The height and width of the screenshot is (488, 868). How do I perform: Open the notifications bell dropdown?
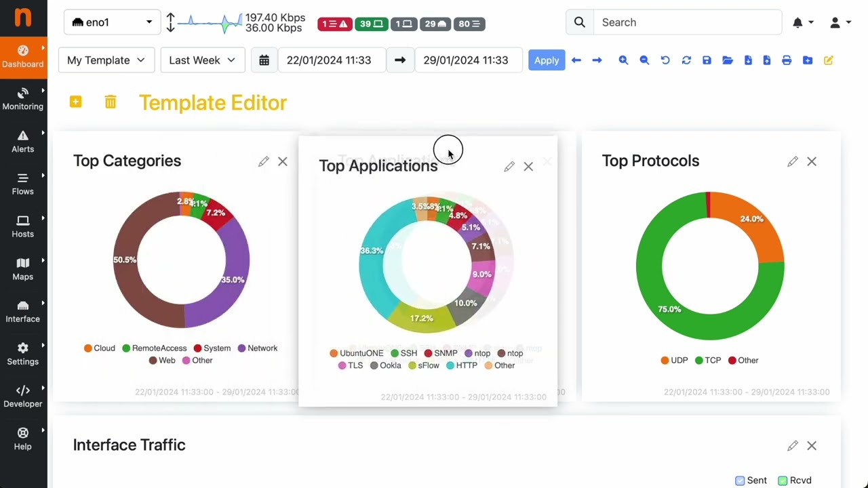[x=803, y=22]
